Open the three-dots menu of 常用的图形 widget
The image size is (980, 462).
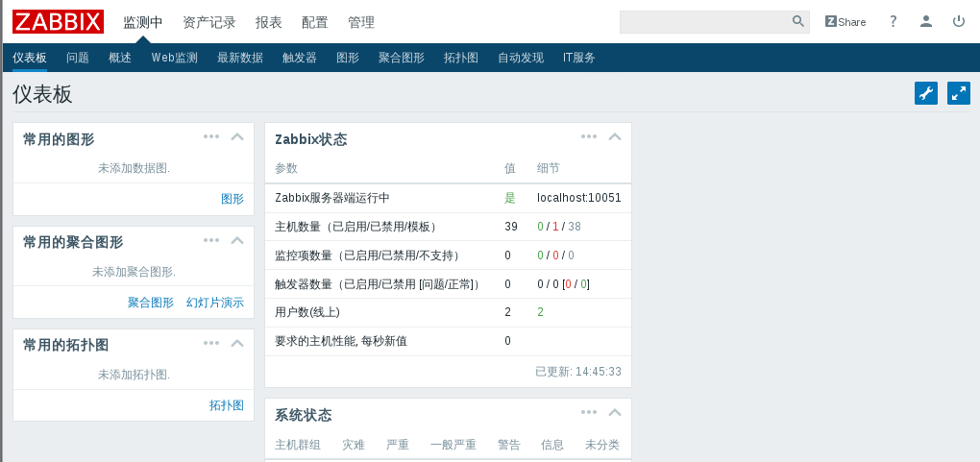click(x=211, y=136)
